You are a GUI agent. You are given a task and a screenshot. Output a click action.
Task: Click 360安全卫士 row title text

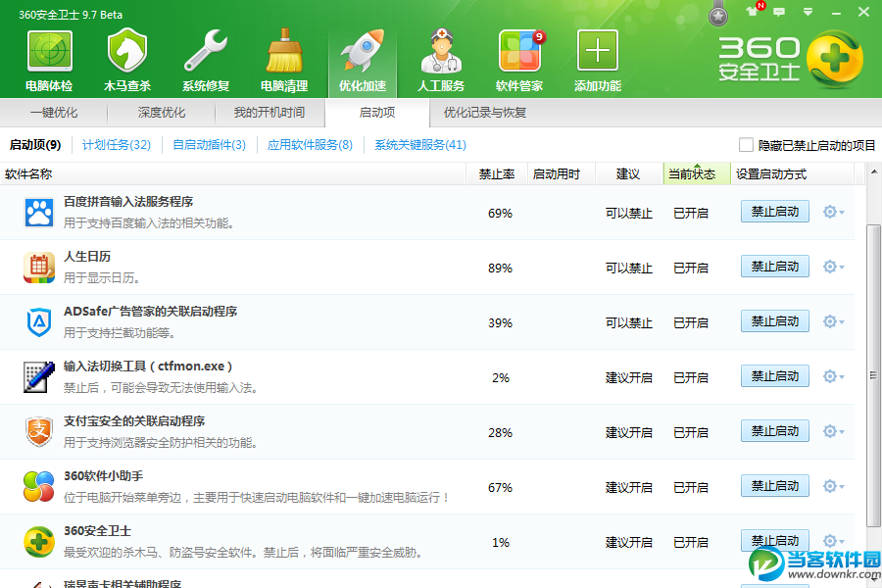pyautogui.click(x=97, y=530)
